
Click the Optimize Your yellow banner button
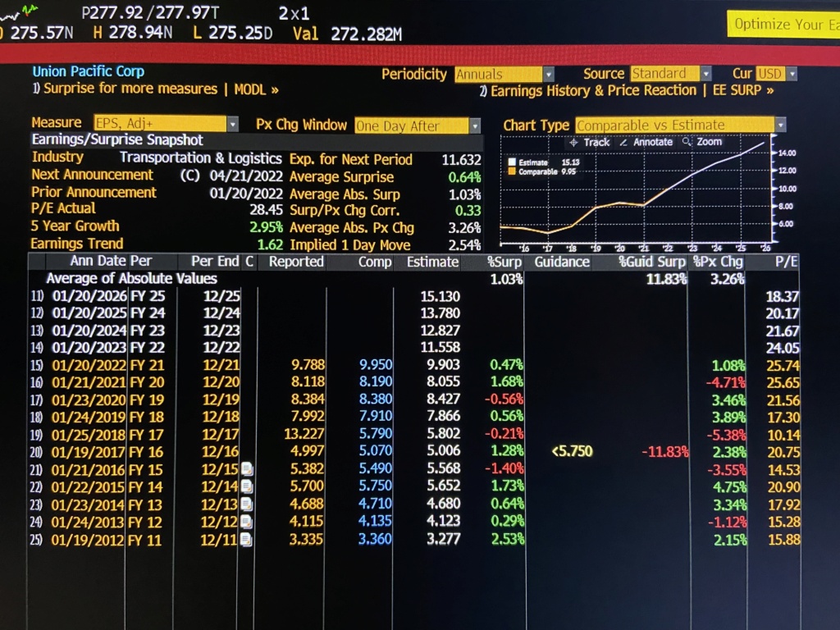(783, 25)
